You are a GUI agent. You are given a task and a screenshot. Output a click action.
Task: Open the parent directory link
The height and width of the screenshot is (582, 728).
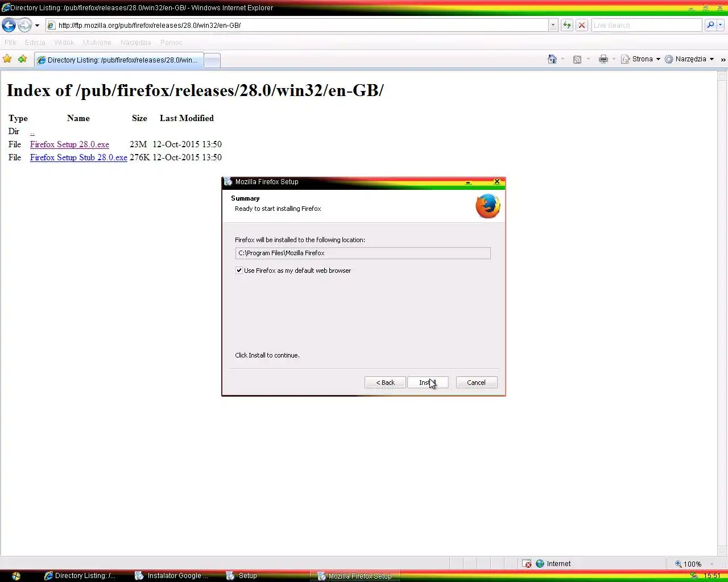point(32,131)
